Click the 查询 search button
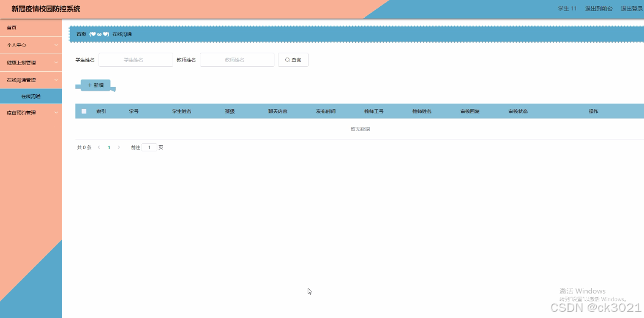 coord(293,60)
